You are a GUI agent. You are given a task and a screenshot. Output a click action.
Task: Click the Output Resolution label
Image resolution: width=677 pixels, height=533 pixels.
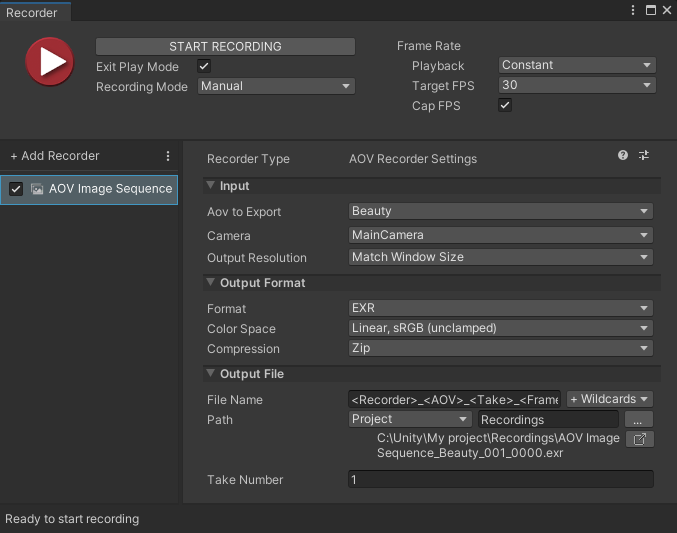(257, 258)
